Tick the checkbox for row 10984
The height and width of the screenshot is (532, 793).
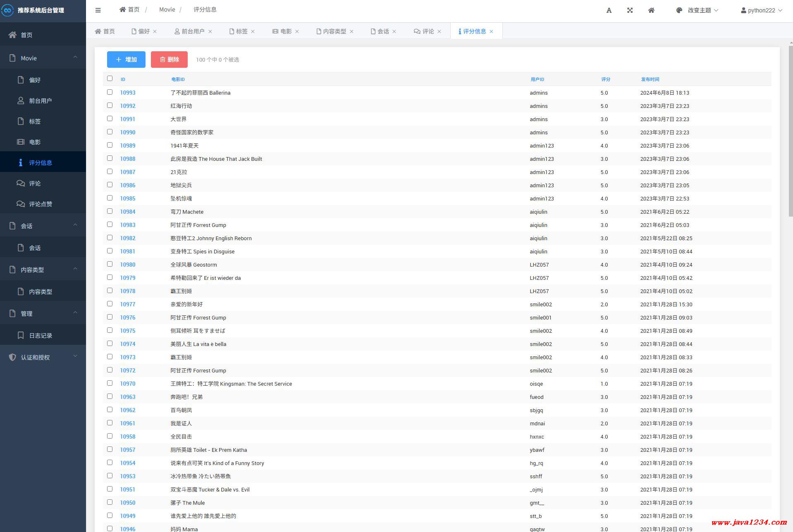[110, 211]
